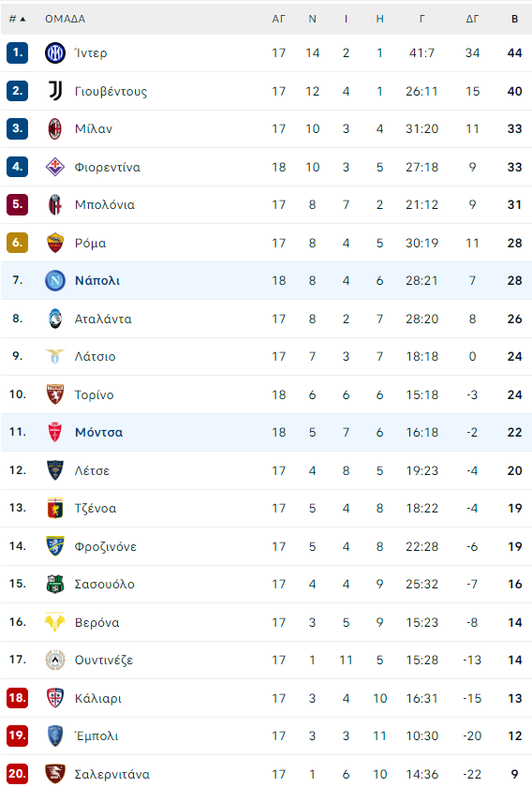Open the Νάπολι team link

pyautogui.click(x=97, y=280)
